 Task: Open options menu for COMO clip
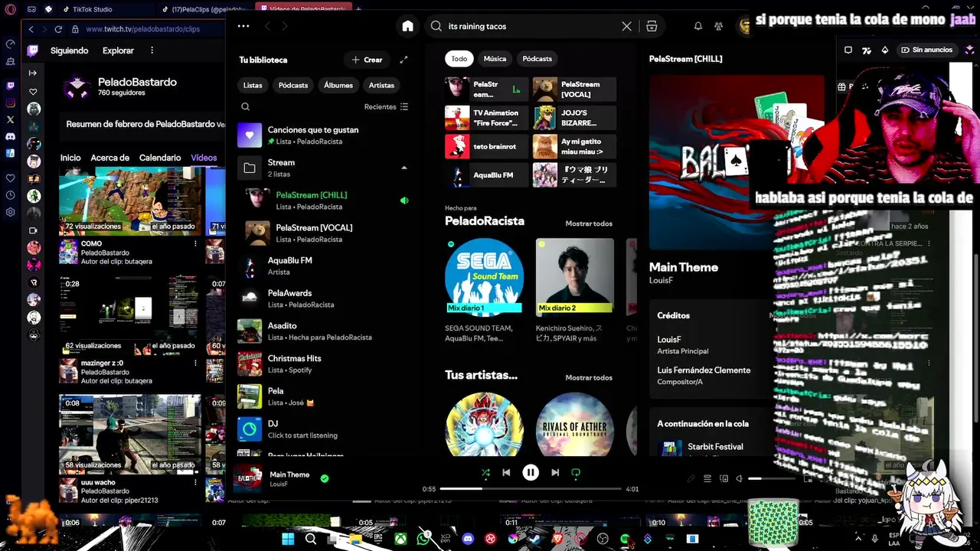(x=195, y=244)
